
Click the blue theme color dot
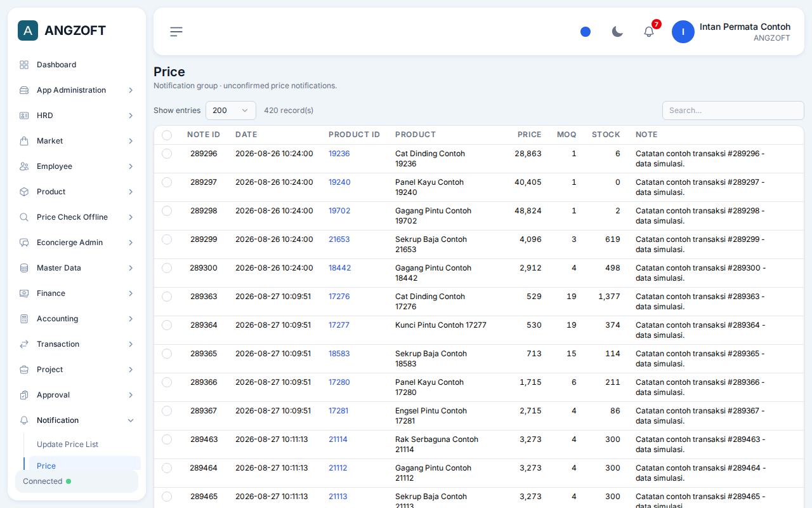[x=586, y=32]
